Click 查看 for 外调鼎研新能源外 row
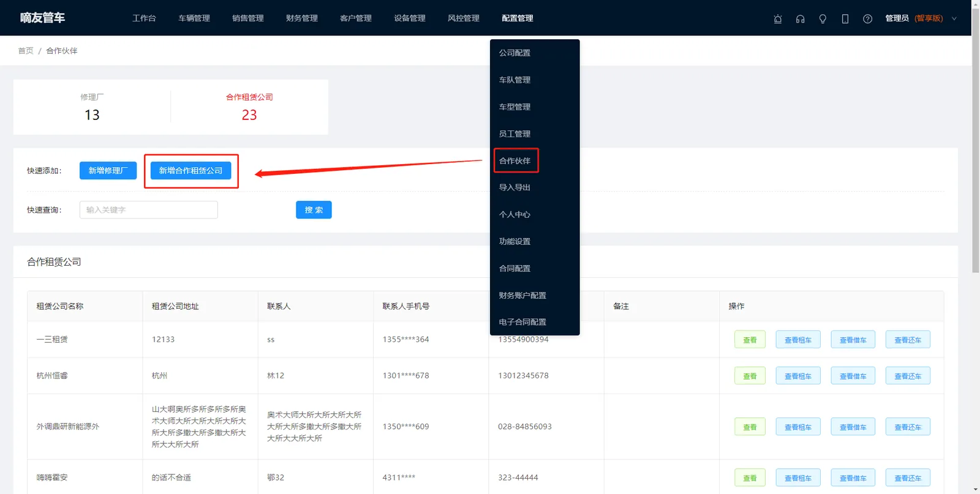This screenshot has height=494, width=980. [750, 427]
